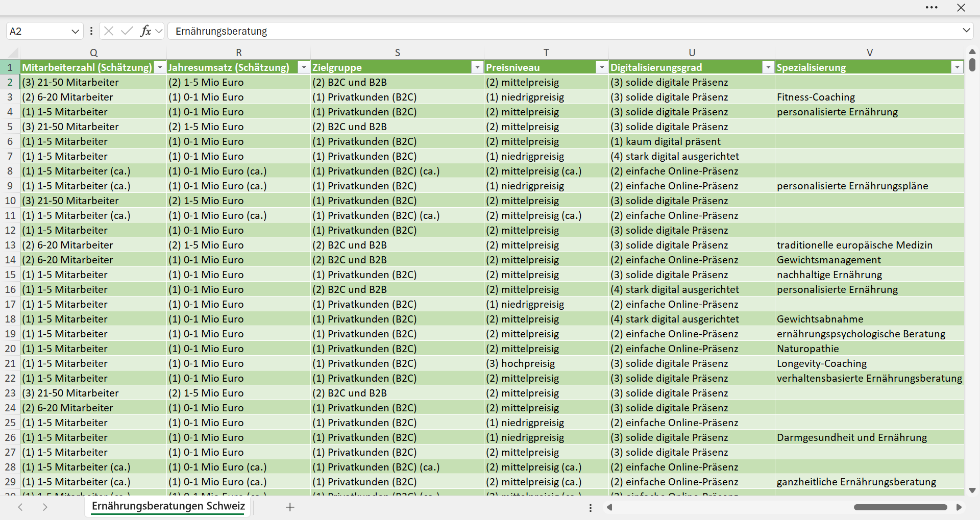Open the more options ellipsis menu
The width and height of the screenshot is (980, 520).
tap(932, 8)
